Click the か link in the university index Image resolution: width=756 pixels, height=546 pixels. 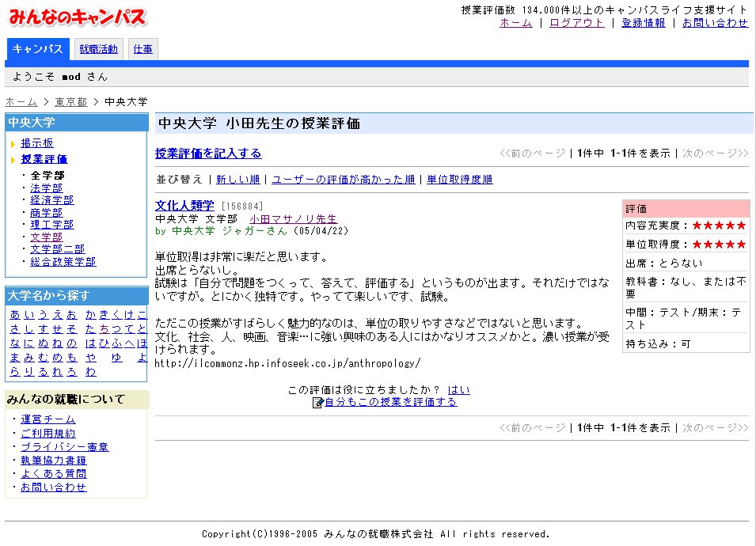[x=91, y=315]
